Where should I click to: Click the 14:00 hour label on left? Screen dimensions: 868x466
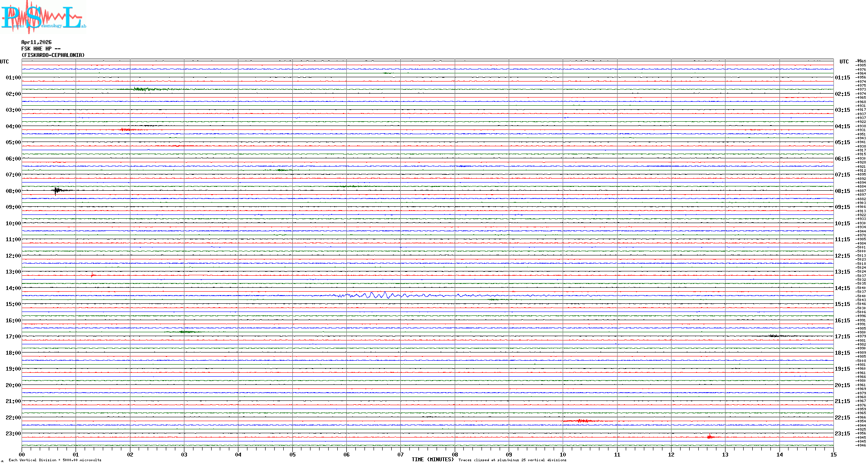pos(13,288)
